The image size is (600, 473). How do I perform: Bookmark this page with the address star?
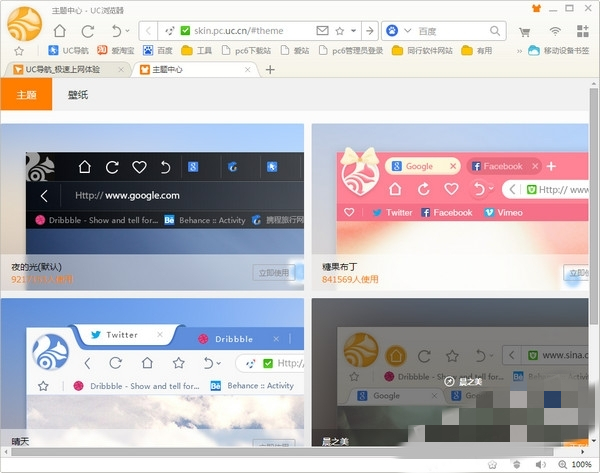pos(339,31)
